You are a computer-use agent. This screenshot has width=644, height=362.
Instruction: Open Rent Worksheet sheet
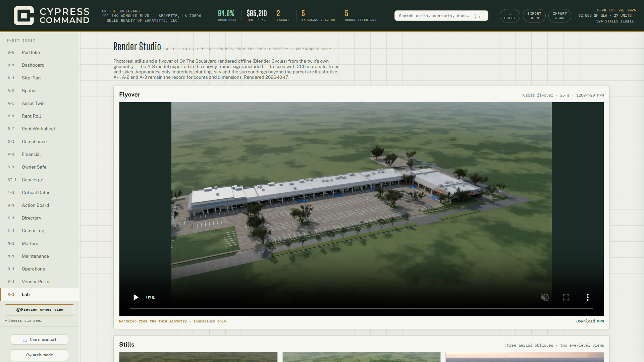(x=40, y=129)
